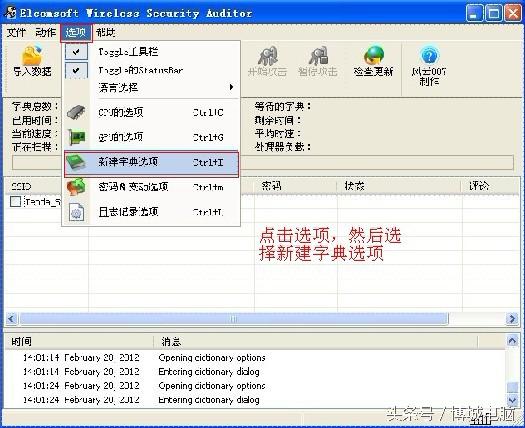Click the password mutation options icon
This screenshot has height=428, width=525.
tap(76, 187)
